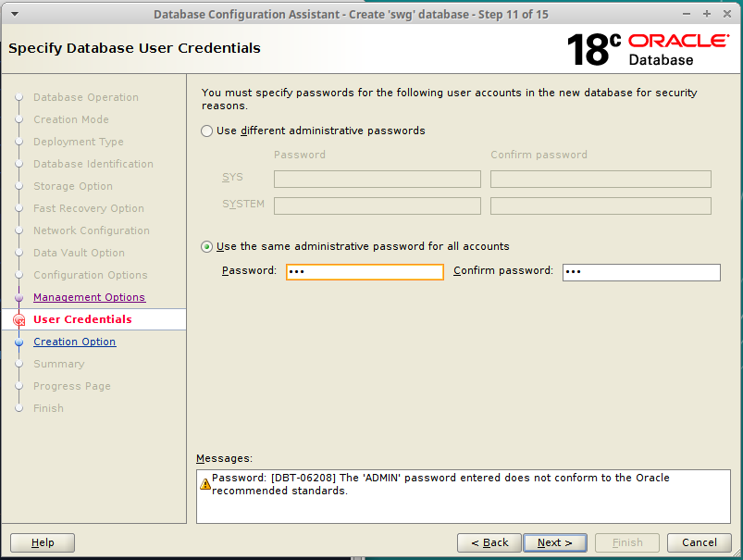Image resolution: width=743 pixels, height=560 pixels.
Task: Click the Back button
Action: point(489,542)
